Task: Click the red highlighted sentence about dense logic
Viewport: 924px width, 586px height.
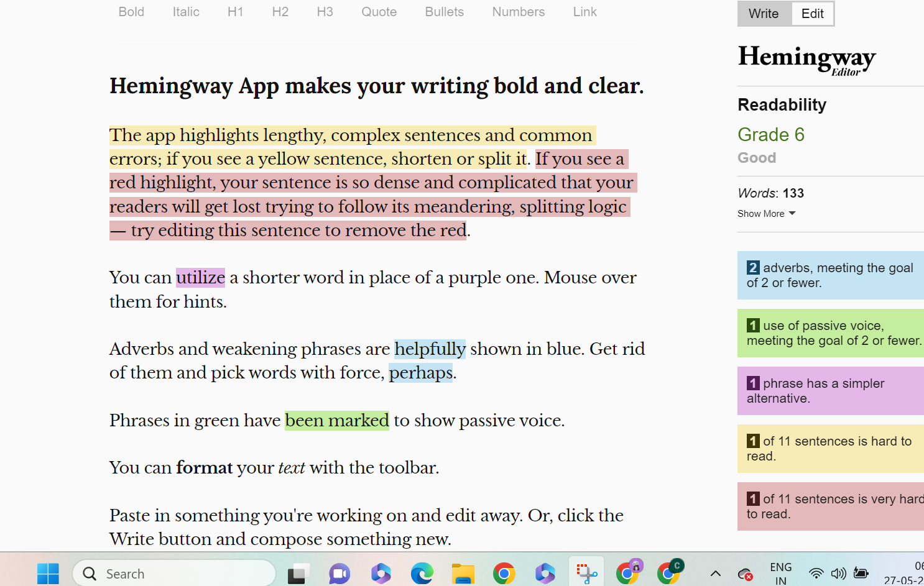Action: pos(373,195)
